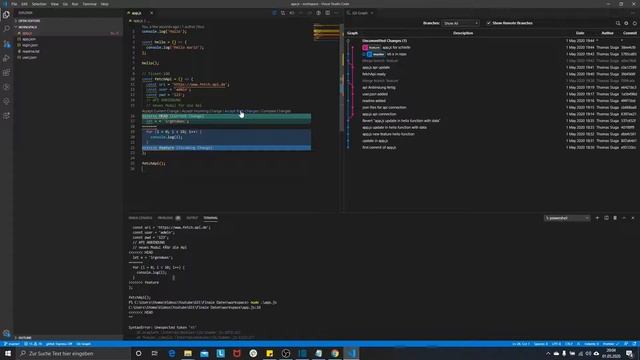The image size is (640, 360).
Task: Select the Terminal panel tab
Action: (211, 218)
